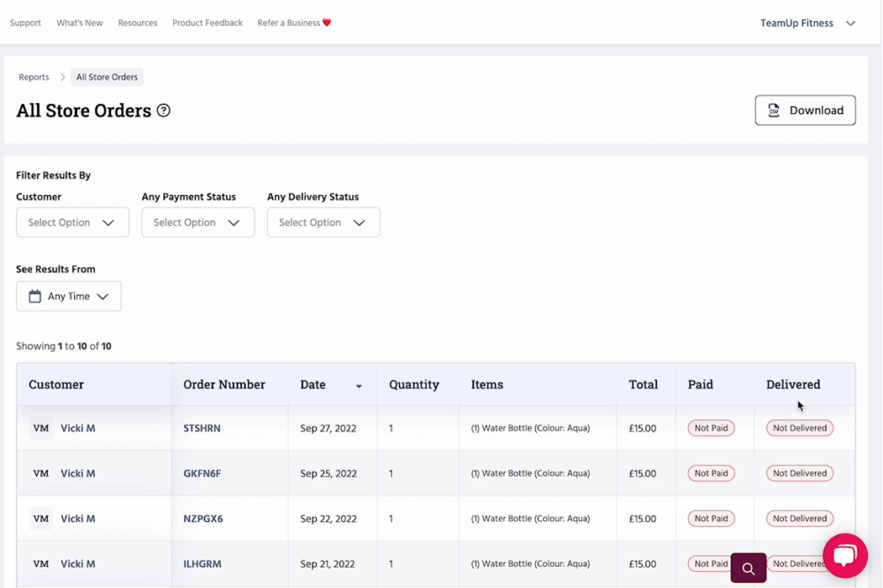
Task: Open the TeamUp Fitness account menu
Action: 807,23
